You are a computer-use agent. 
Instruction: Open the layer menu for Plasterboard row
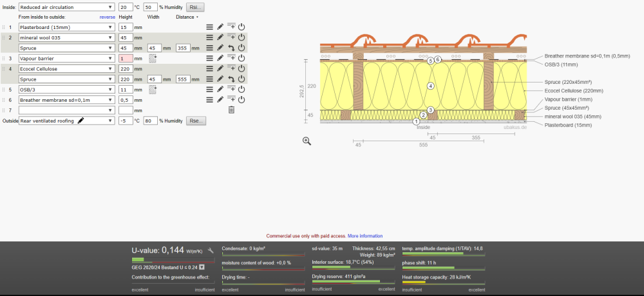[x=209, y=27]
